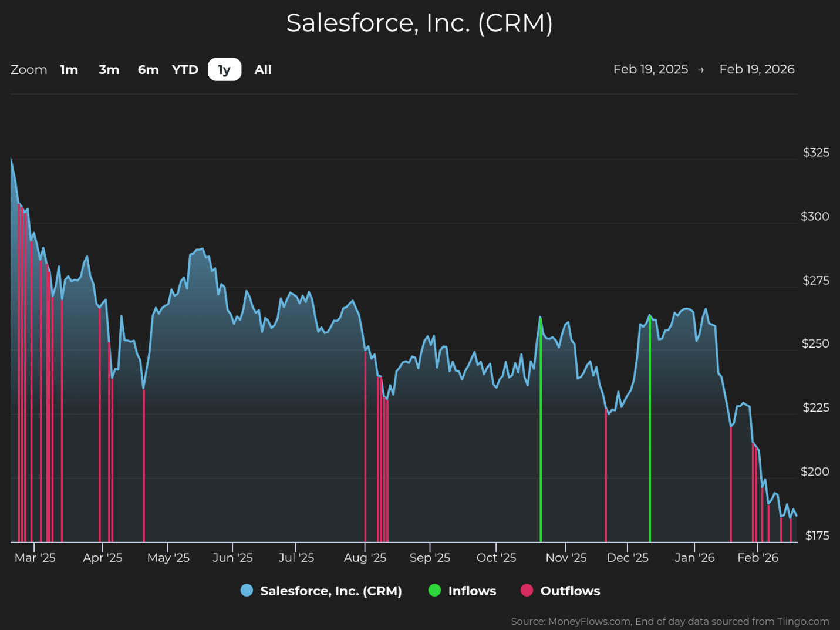Click the active 1y zoom button
The image size is (840, 630).
(225, 69)
